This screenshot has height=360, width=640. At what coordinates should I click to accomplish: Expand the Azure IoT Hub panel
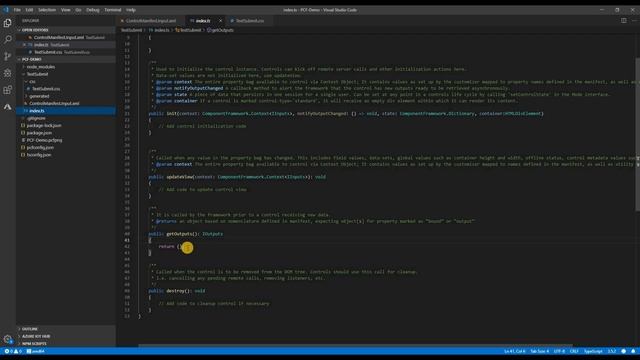pyautogui.click(x=36, y=336)
